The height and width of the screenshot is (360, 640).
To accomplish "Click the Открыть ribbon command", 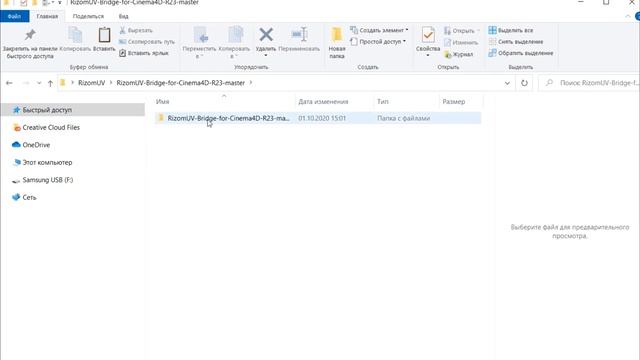I will tap(462, 31).
